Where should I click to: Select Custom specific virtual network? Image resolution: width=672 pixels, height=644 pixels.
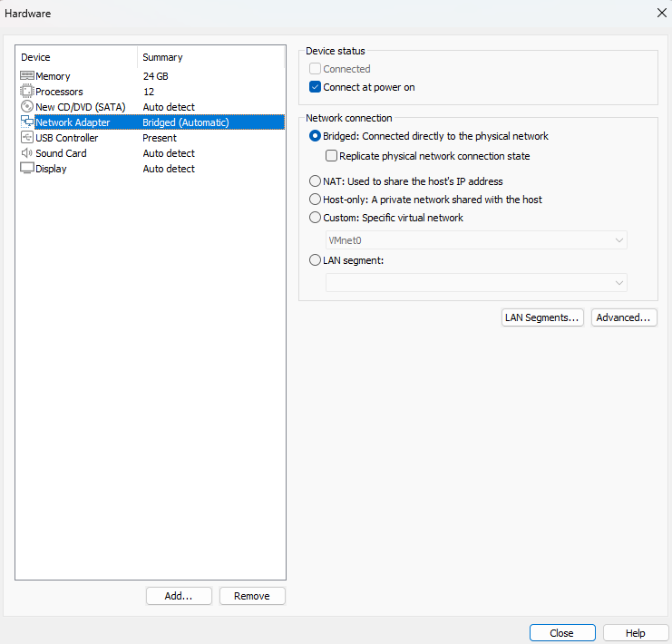(315, 218)
